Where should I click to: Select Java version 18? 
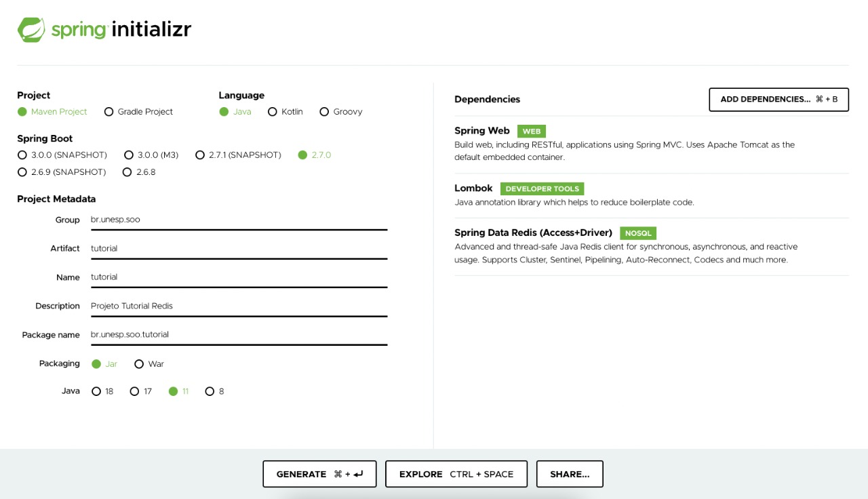102,391
